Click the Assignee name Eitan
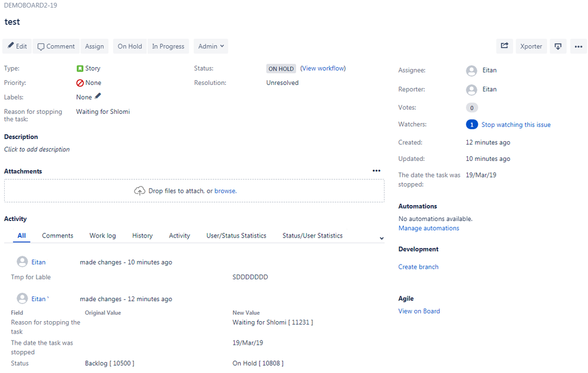This screenshot has height=373, width=588. tap(489, 70)
